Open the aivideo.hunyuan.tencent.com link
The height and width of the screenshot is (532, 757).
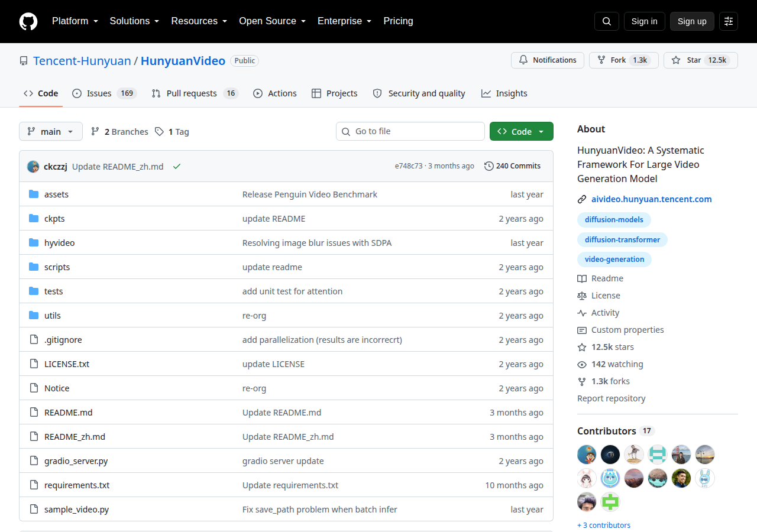point(652,199)
